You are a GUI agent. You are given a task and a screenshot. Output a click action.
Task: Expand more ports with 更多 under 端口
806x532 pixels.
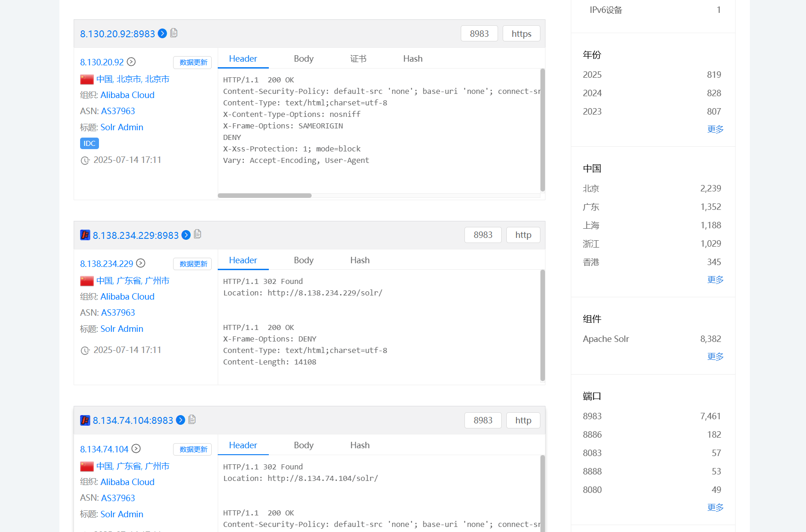point(715,508)
